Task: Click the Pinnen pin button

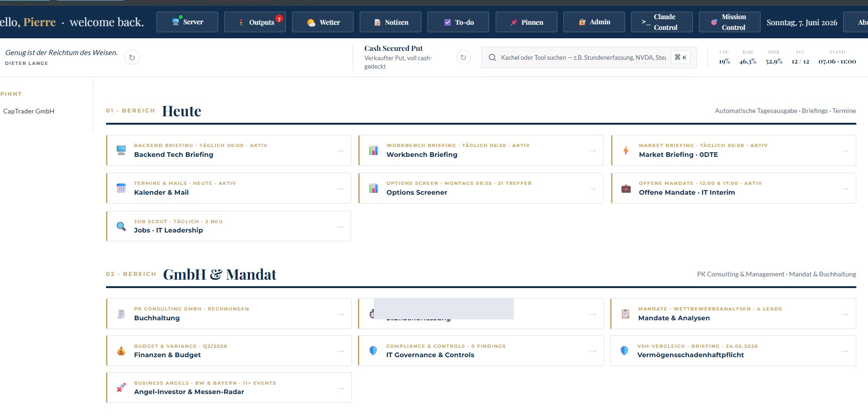Action: [x=526, y=22]
